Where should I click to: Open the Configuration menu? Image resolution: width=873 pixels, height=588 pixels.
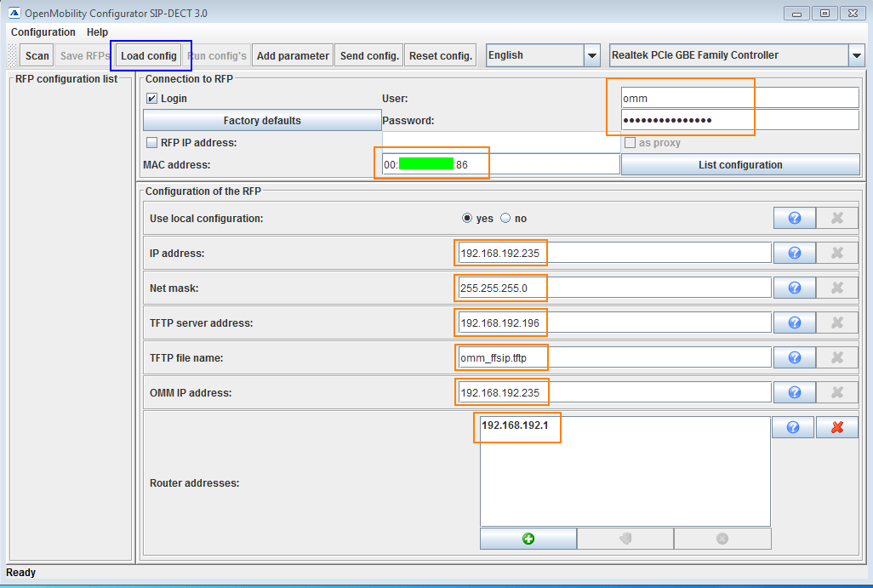pos(43,32)
